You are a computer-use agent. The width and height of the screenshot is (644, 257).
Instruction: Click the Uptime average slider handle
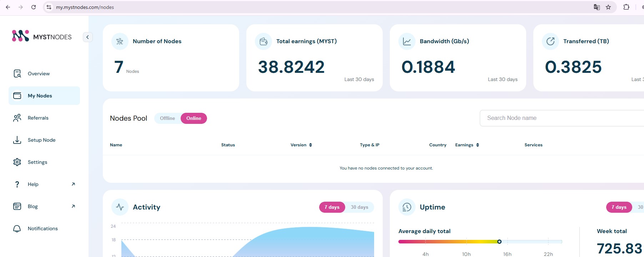[499, 242]
